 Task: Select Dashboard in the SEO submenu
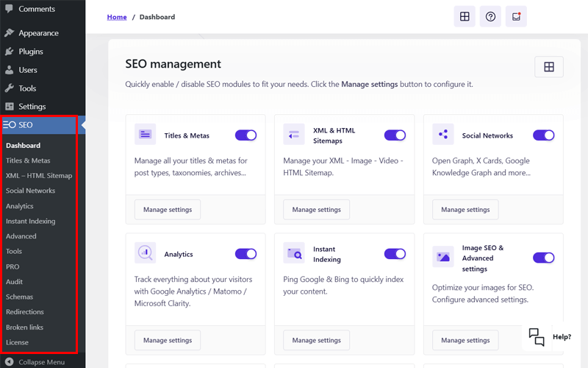(x=24, y=145)
